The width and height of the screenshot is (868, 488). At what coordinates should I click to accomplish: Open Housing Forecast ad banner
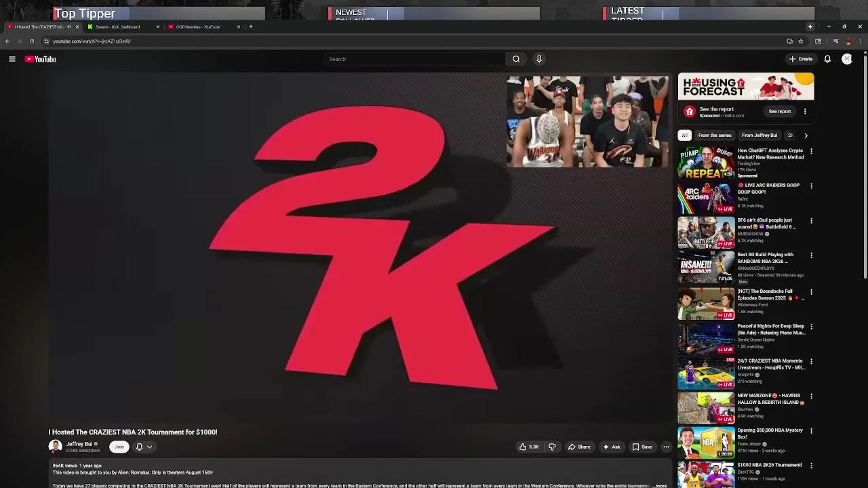[746, 87]
